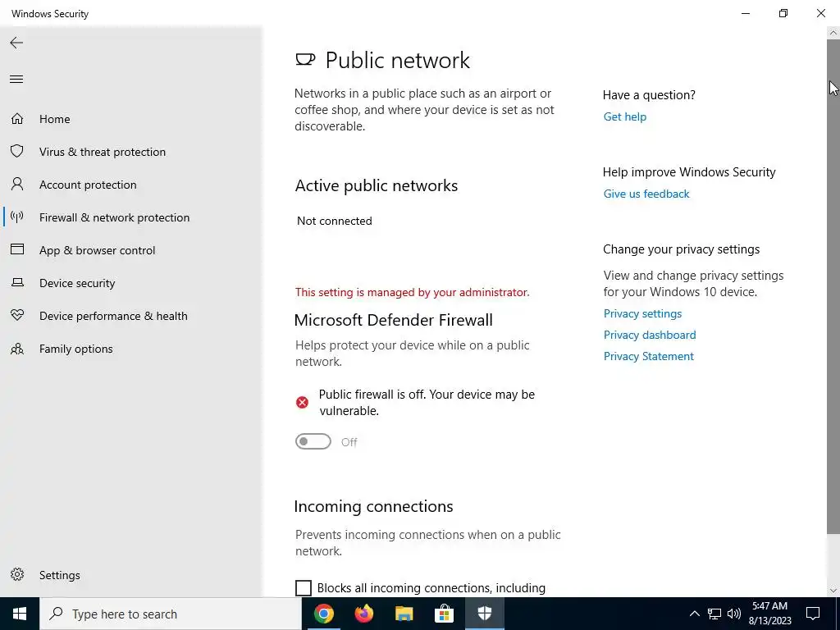Select Device performance & health item
Screen dimensions: 840x630
pos(113,316)
